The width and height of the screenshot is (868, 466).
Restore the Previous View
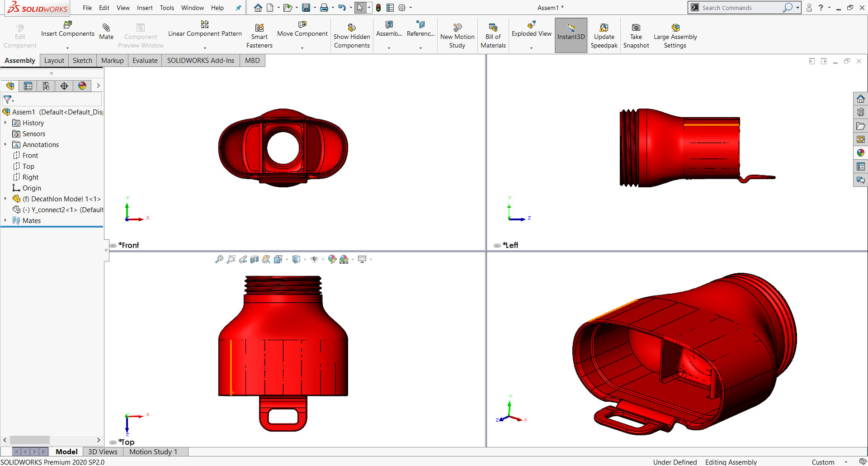tap(243, 259)
